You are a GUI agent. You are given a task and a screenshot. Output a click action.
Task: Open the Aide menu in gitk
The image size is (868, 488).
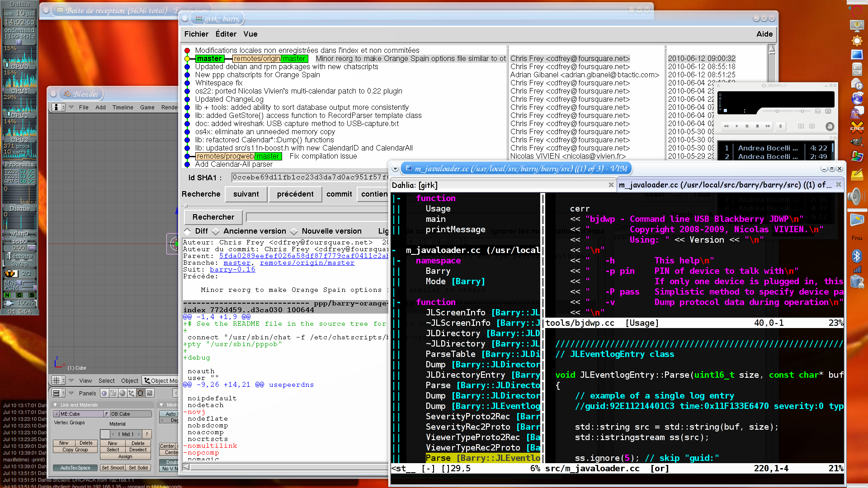point(764,34)
